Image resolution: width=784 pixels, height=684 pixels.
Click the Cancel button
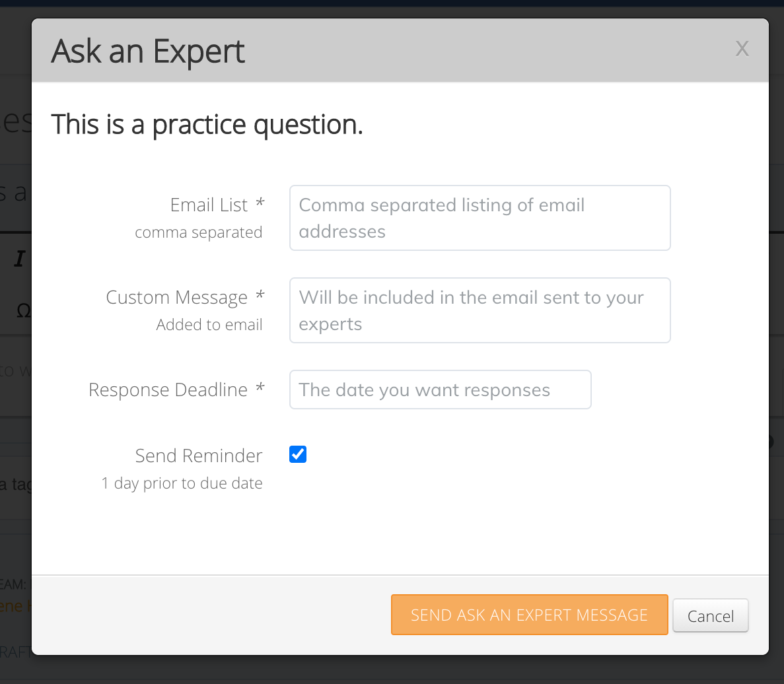click(x=710, y=616)
